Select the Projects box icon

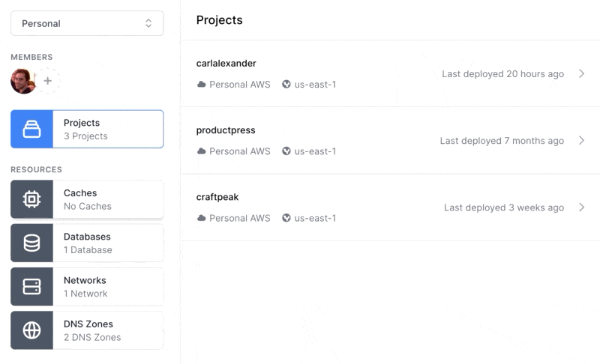(31, 129)
